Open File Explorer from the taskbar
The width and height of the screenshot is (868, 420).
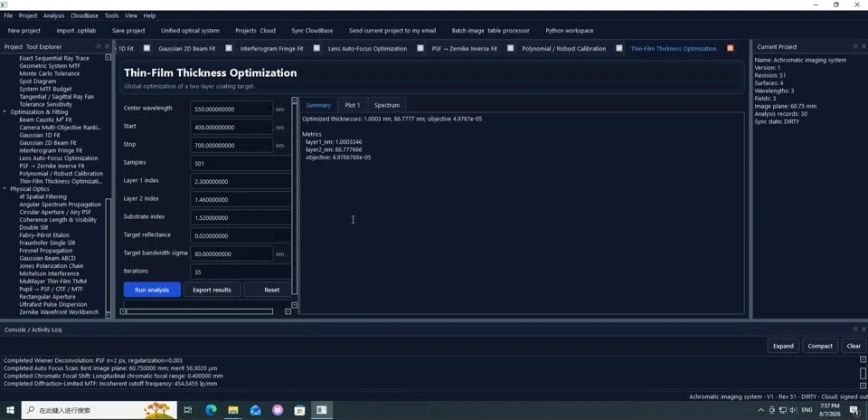(x=233, y=410)
